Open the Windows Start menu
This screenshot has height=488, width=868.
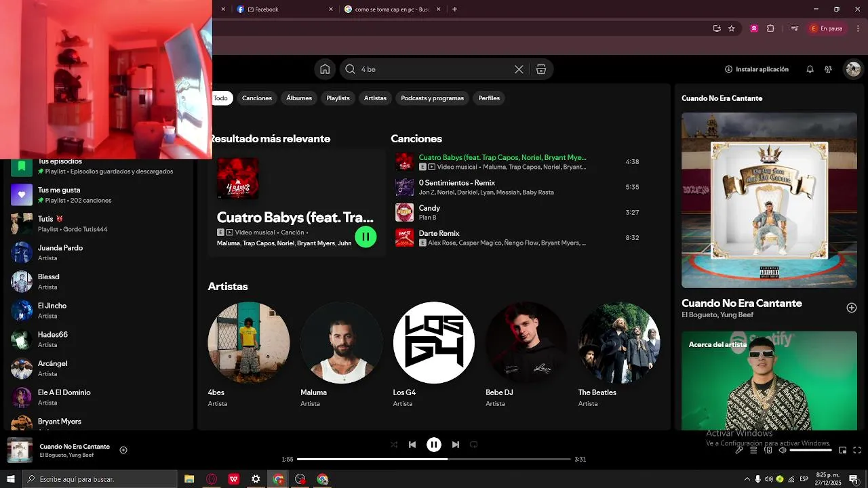(11, 479)
